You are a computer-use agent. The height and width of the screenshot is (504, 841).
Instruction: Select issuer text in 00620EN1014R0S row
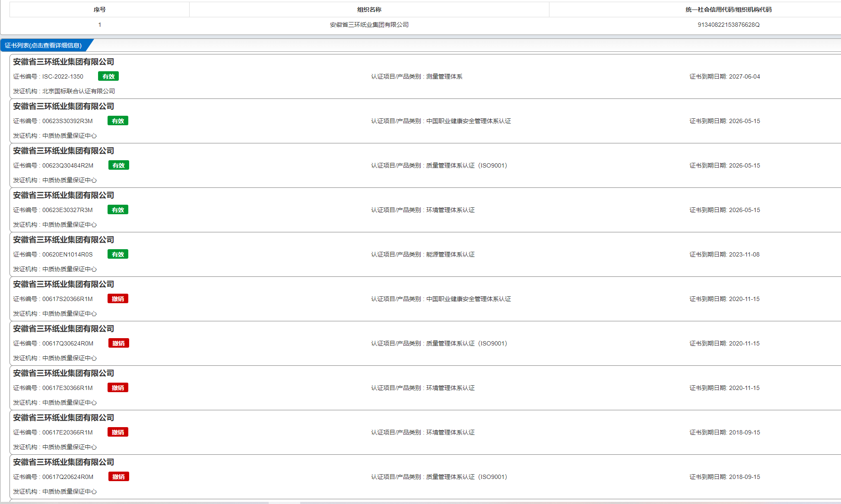69,269
